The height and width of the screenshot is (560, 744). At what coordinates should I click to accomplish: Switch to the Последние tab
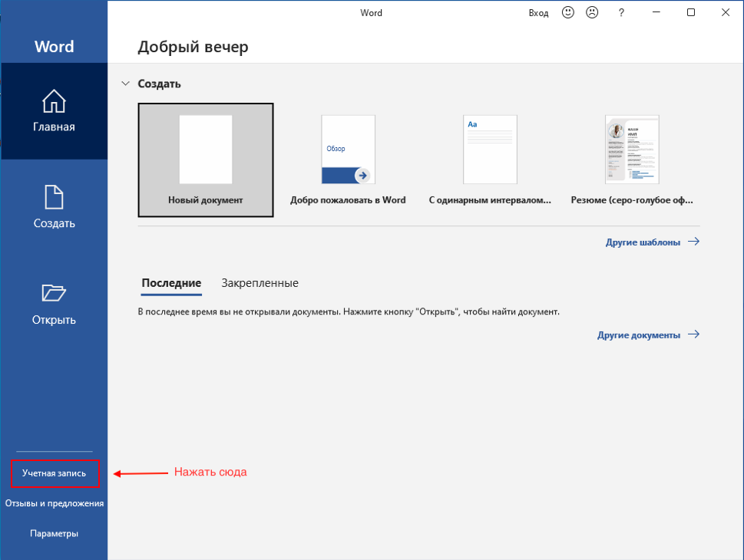pos(171,283)
